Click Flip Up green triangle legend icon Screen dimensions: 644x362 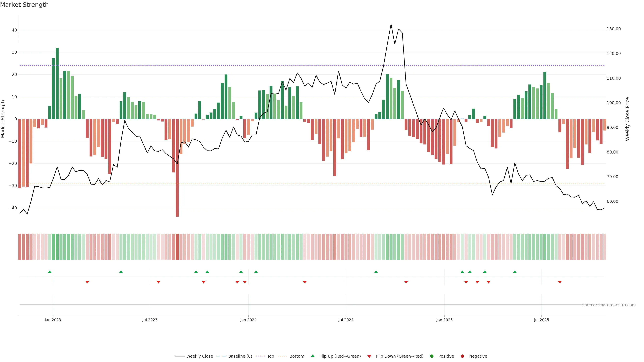[312, 356]
